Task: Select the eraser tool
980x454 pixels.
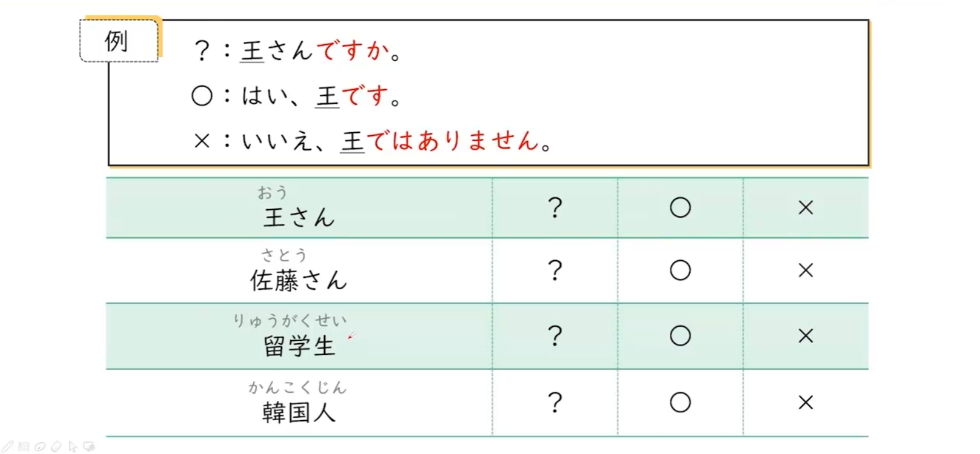Action: tap(56, 447)
